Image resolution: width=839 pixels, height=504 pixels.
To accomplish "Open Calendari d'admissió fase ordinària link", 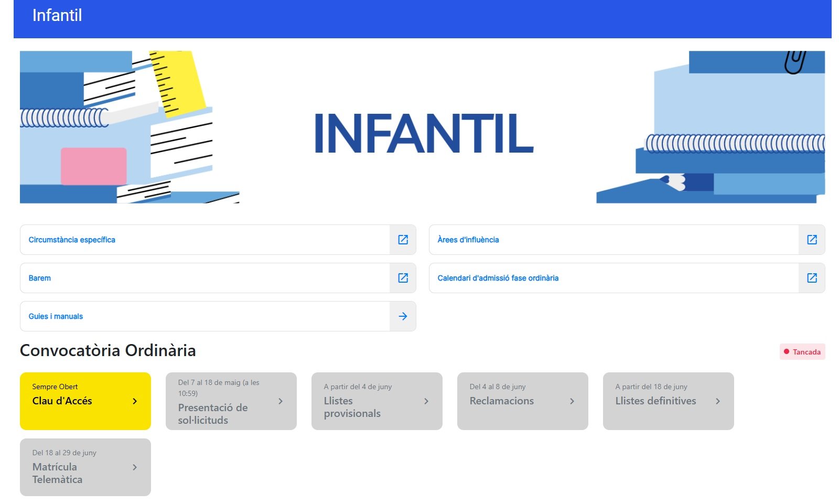I will tap(498, 278).
